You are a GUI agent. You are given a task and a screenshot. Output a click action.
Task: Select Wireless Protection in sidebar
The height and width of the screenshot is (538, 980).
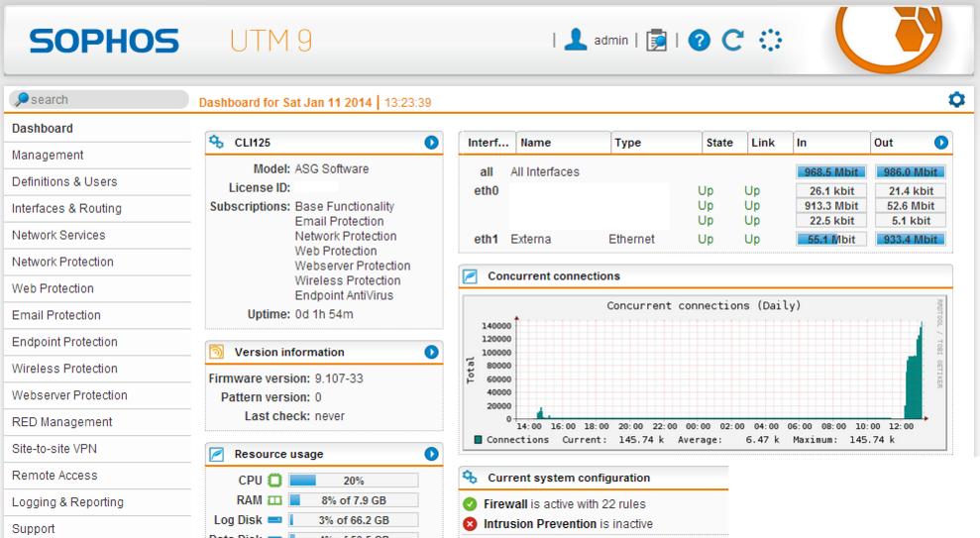(x=97, y=369)
